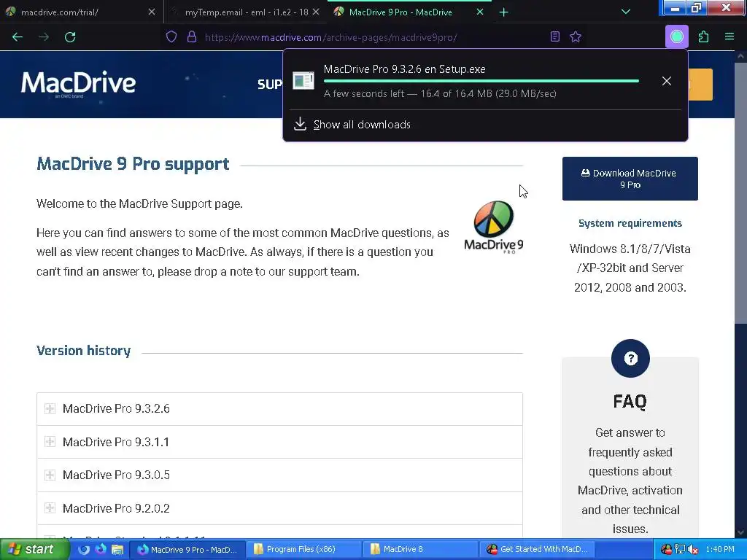This screenshot has width=747, height=560.
Task: Open the Windows start menu
Action: [x=34, y=550]
